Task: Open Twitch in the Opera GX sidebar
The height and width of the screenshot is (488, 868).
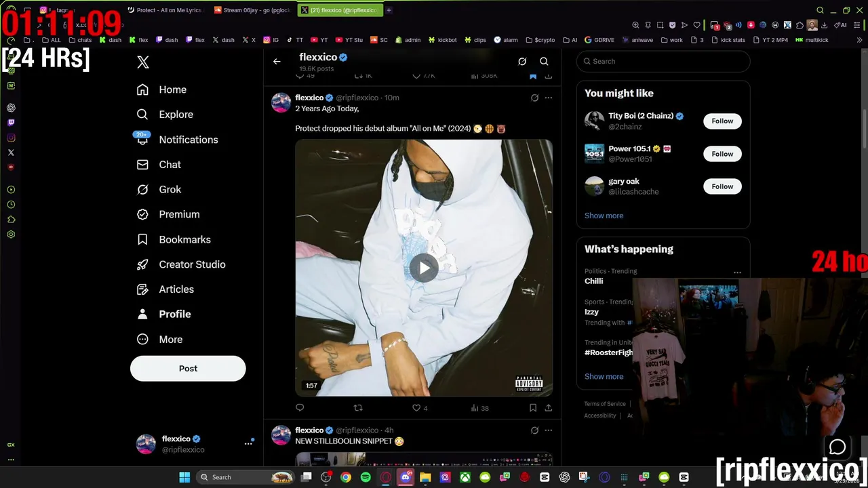Action: click(11, 123)
